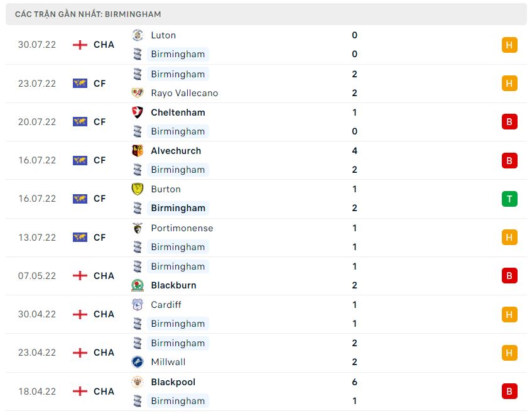
Task: Open the Millwall team link
Action: (169, 362)
